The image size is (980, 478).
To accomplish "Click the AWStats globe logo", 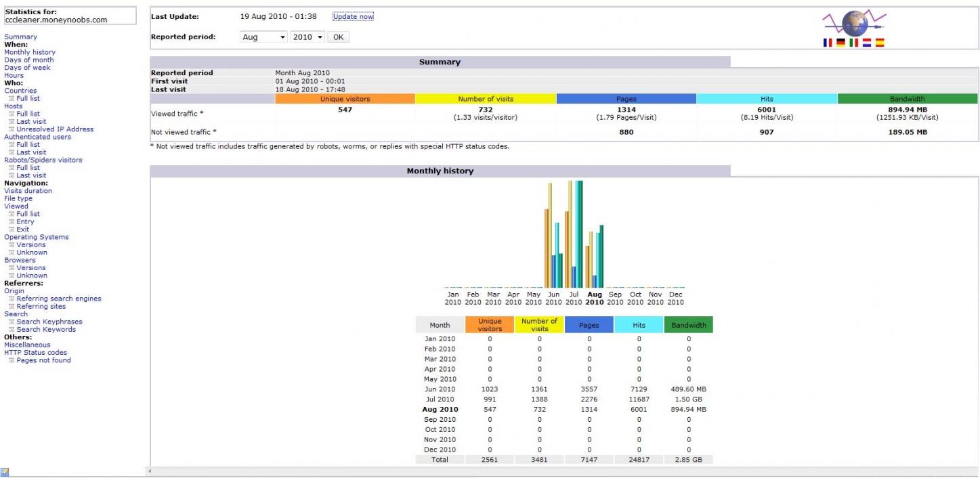I will coord(854,22).
